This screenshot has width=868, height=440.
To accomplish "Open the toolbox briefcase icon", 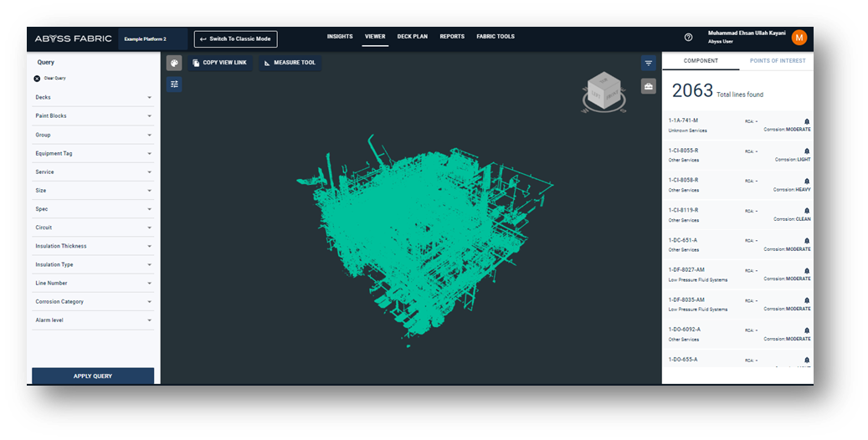I will pos(649,85).
